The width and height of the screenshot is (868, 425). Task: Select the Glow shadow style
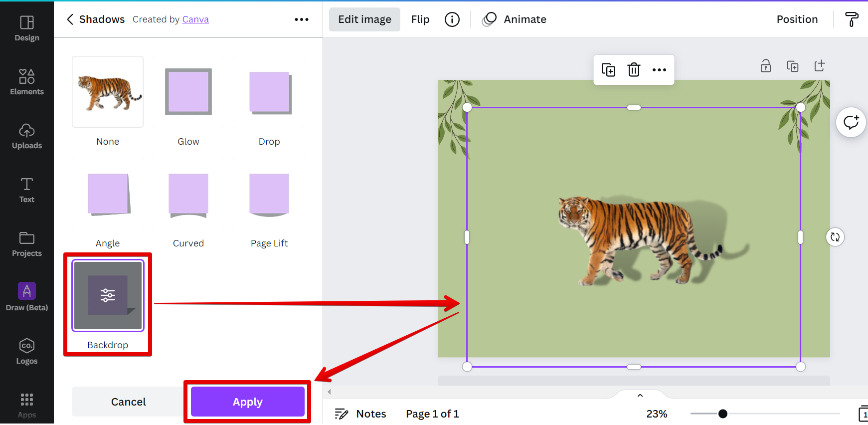[x=188, y=92]
